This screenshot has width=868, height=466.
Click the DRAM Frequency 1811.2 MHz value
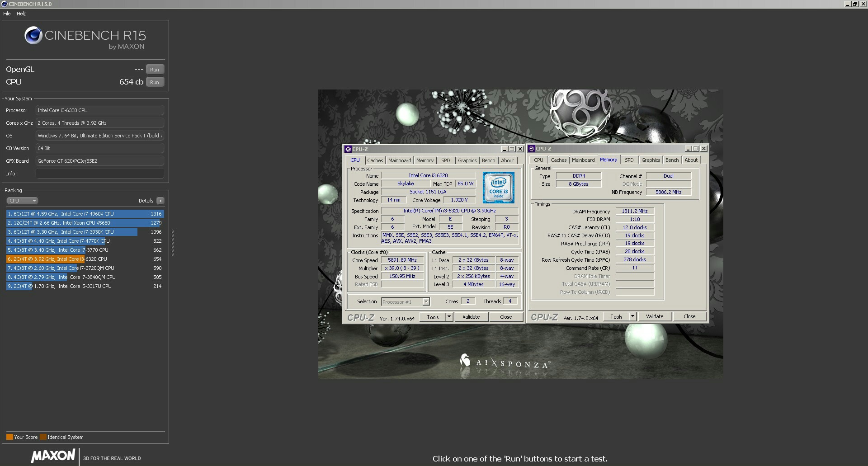click(635, 212)
